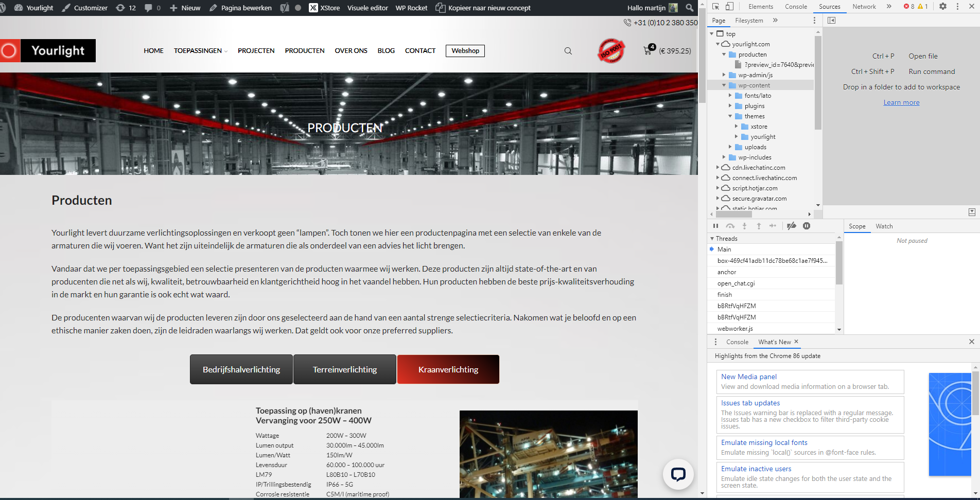Open the shopping cart icon

coord(649,50)
